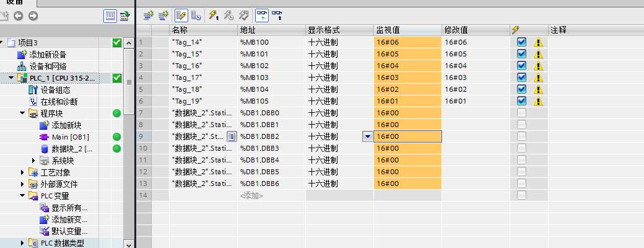This screenshot has width=644, height=248.
Task: Click the back navigation arrow
Action: click(18, 16)
